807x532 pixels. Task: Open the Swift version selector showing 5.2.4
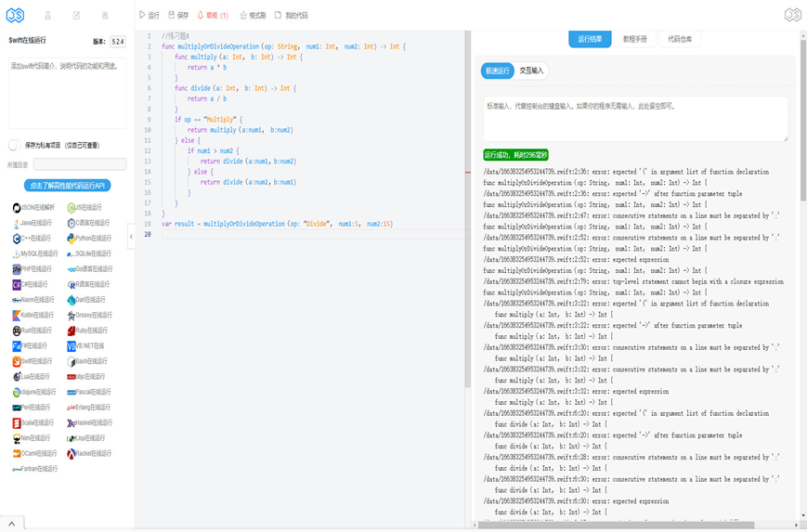(118, 42)
